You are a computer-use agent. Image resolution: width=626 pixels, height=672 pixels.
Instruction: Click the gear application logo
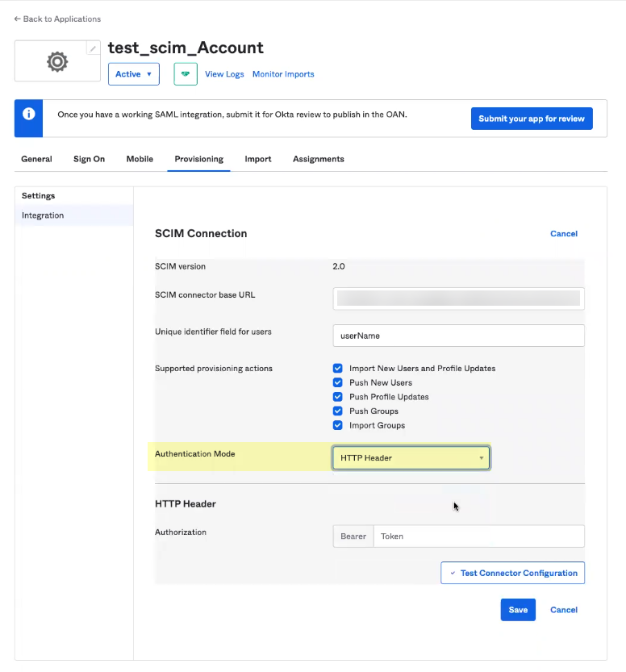pyautogui.click(x=56, y=61)
